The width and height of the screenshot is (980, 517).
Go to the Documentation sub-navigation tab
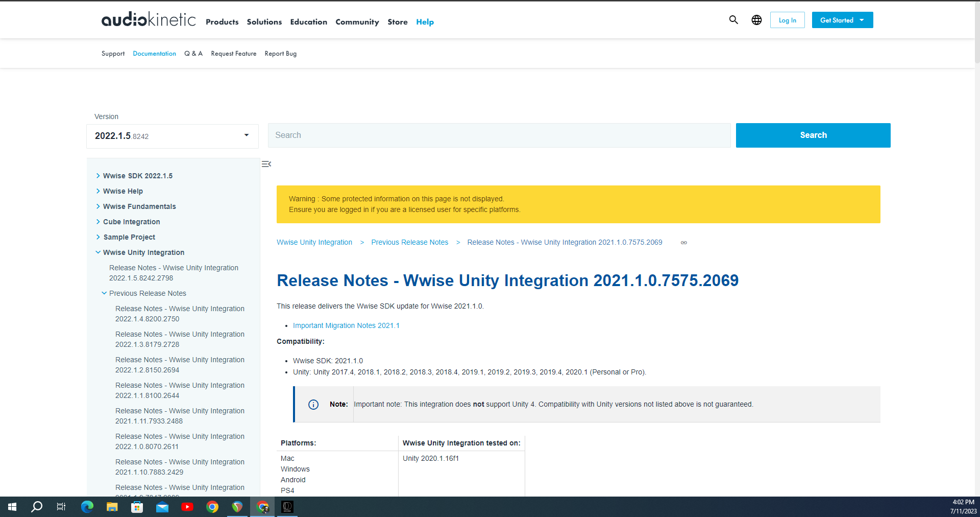[154, 54]
